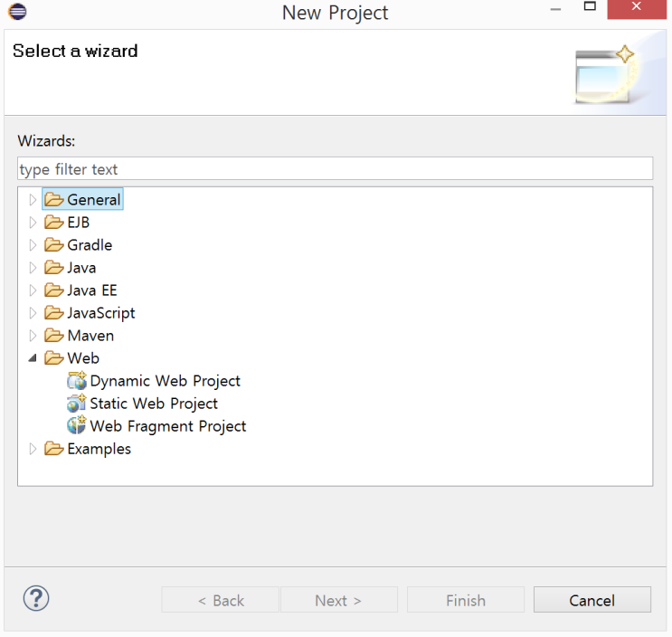The height and width of the screenshot is (637, 672).
Task: Click the Gradle folder icon
Action: (54, 245)
